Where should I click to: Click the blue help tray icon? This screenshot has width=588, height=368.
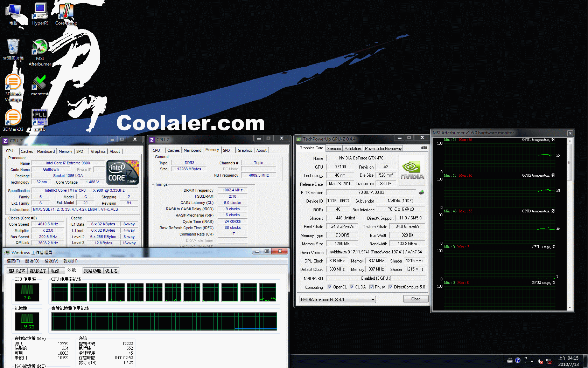(x=518, y=360)
